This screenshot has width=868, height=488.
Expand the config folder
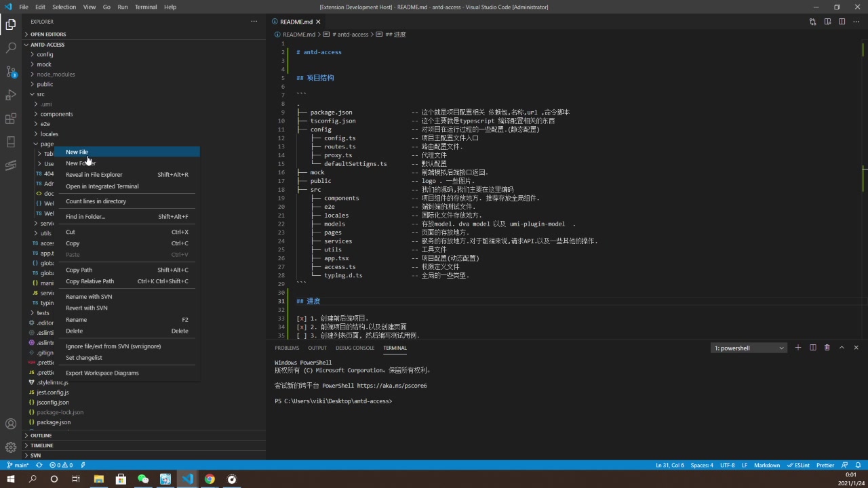click(45, 54)
